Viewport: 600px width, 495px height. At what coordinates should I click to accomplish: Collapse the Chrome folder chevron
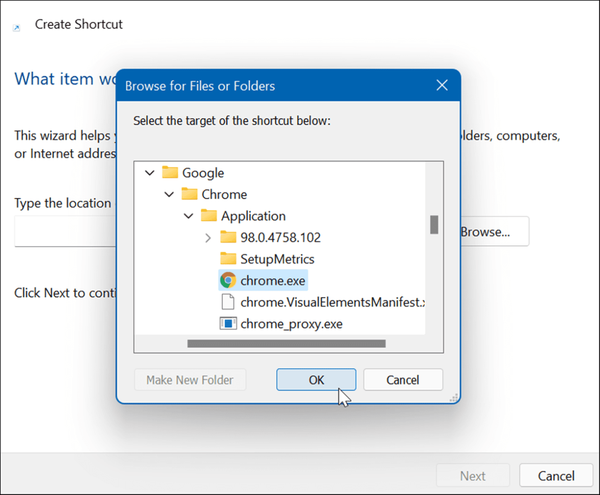[169, 194]
